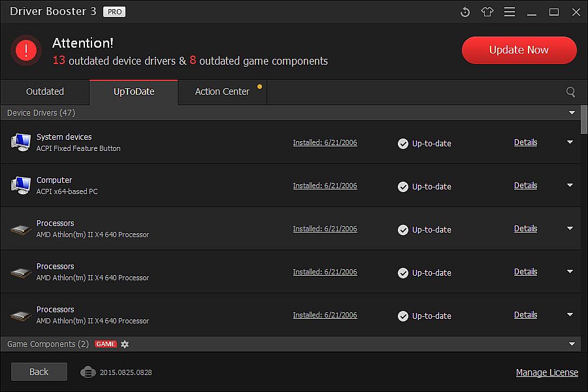Expand the Game Components section
Viewport: 588px width, 392px height.
(x=572, y=344)
